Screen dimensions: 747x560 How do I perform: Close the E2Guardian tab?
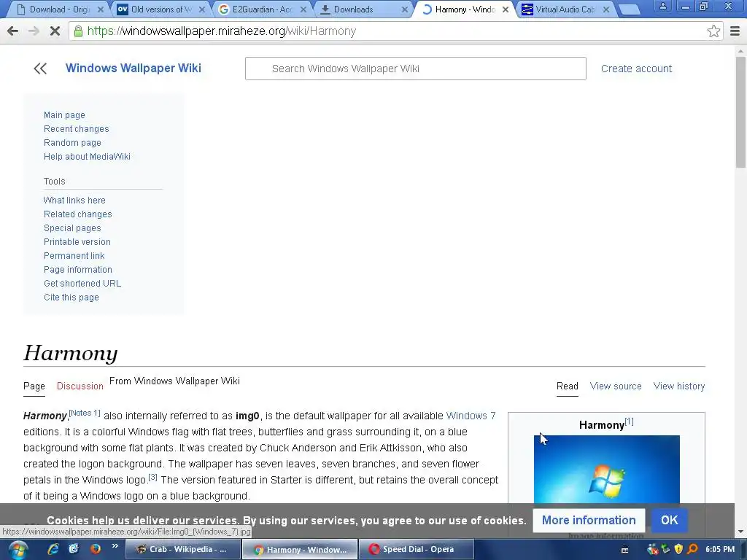tap(303, 9)
